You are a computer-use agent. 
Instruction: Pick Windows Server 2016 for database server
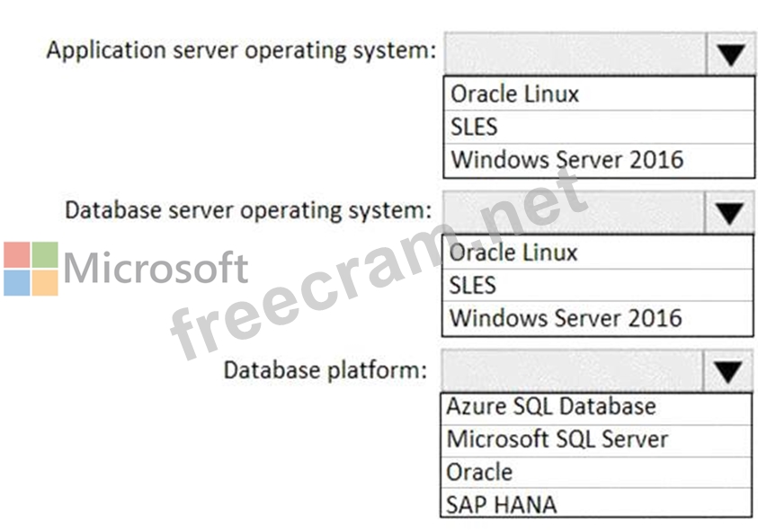click(x=597, y=317)
